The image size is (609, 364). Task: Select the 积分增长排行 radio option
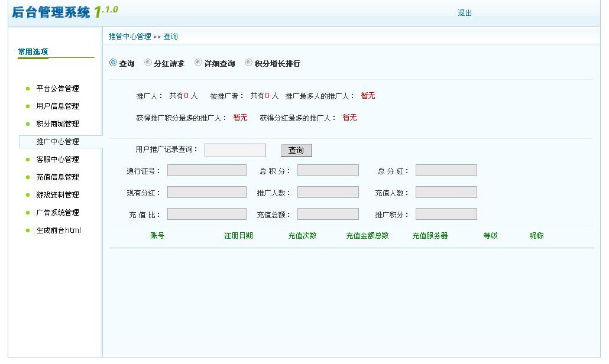point(249,63)
